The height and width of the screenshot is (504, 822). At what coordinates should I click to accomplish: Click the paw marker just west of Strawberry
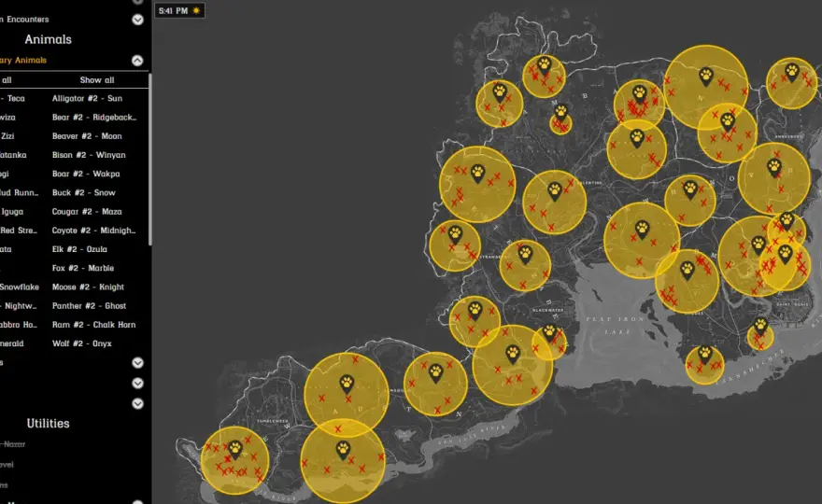pyautogui.click(x=455, y=234)
